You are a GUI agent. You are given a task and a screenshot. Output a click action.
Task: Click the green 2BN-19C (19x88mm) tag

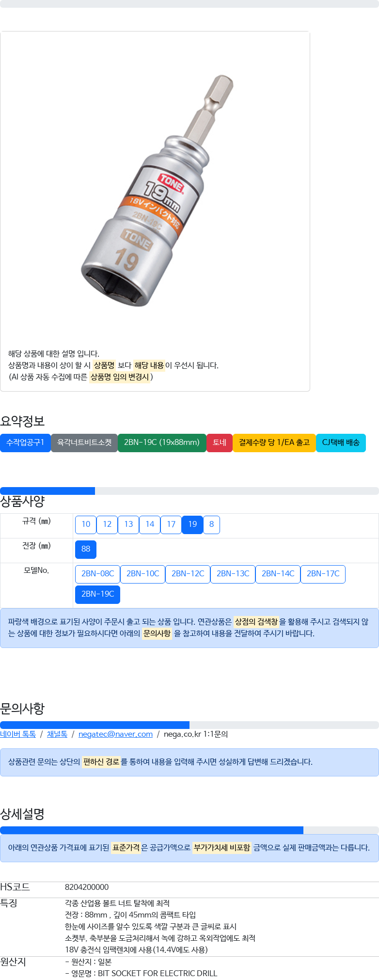click(x=162, y=443)
